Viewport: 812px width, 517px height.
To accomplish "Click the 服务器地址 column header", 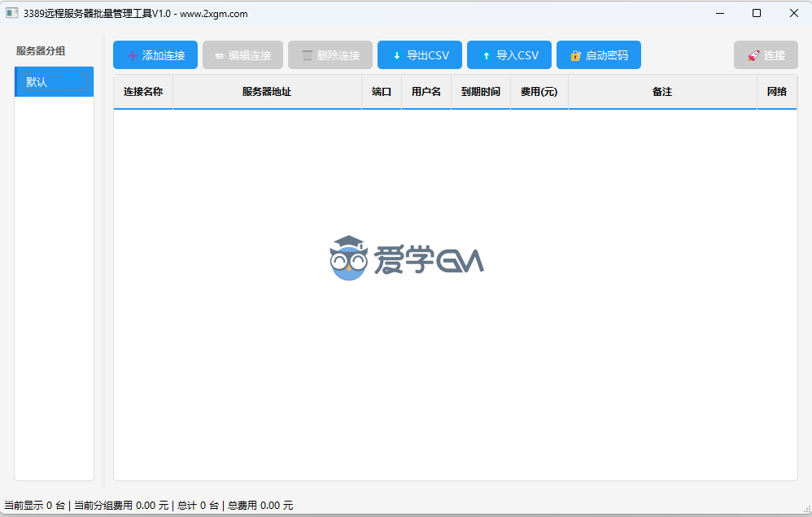I will 267,92.
